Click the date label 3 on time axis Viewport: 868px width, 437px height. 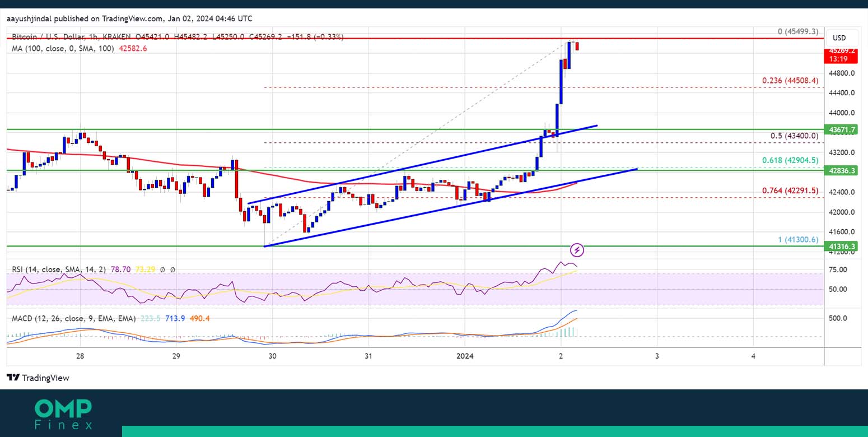657,356
